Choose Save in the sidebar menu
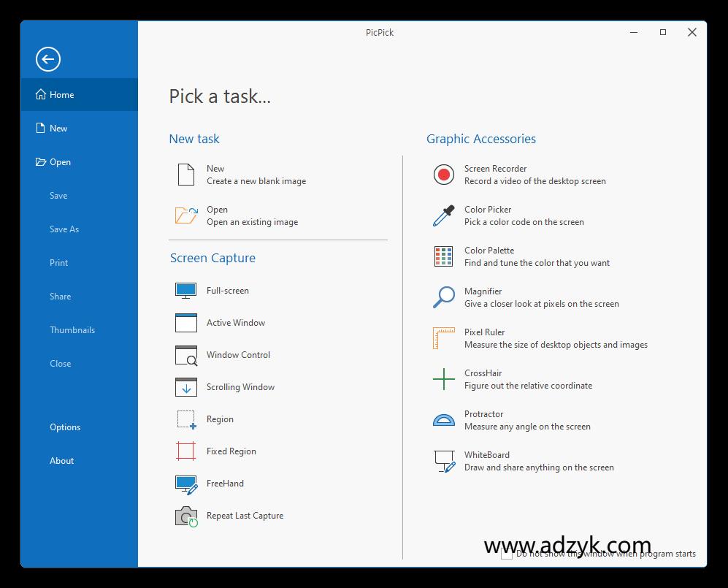This screenshot has width=728, height=588. pyautogui.click(x=79, y=196)
